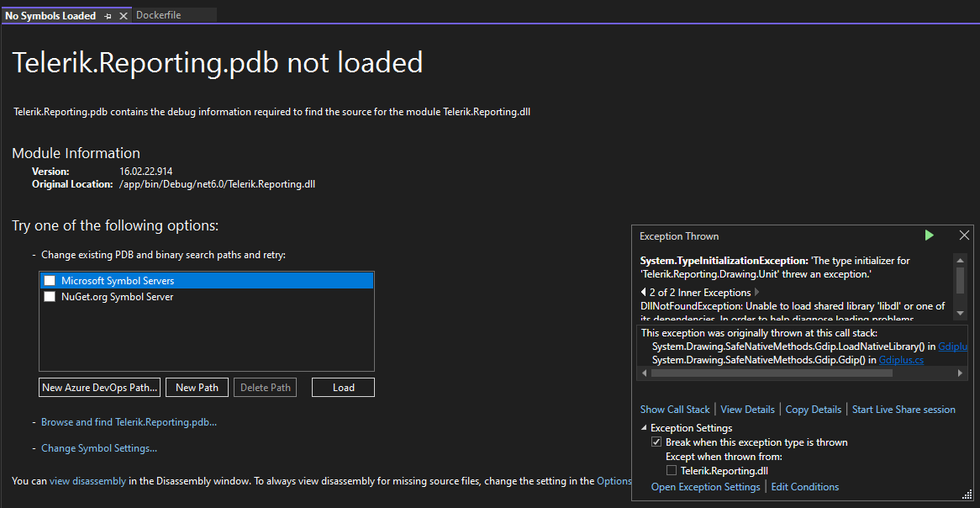Click call stack horizontal scroll-left arrow

coord(643,373)
